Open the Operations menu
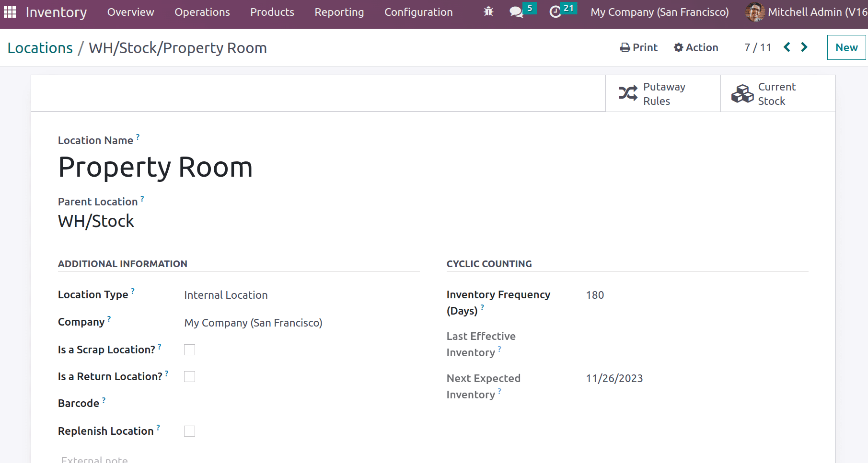The width and height of the screenshot is (868, 463). [202, 12]
